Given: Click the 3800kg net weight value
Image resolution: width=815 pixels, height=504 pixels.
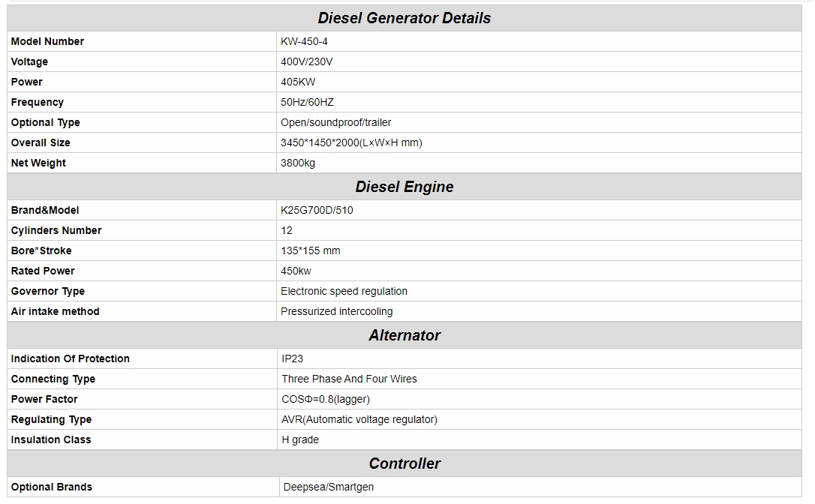Looking at the screenshot, I should 298,163.
